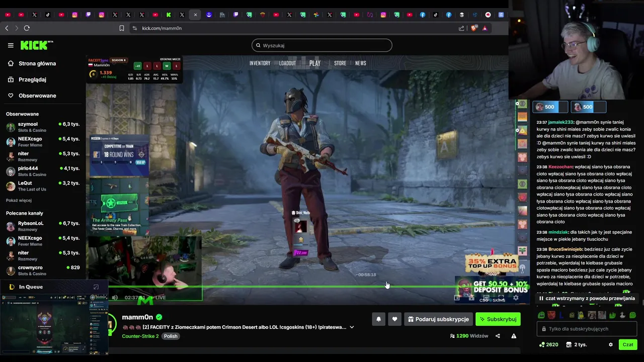Viewport: 644px width, 362px height.
Task: Open the Brave Shields lion icon
Action: click(474, 28)
